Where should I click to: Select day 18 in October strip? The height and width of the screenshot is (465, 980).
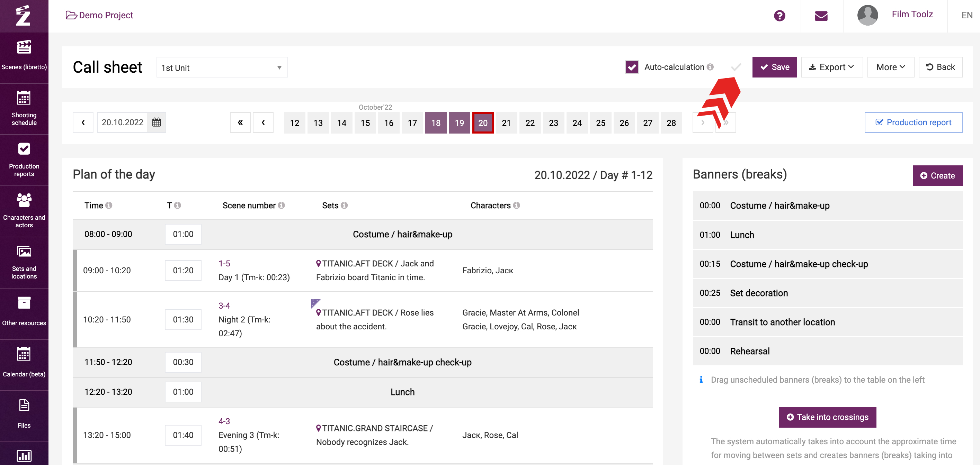(436, 123)
